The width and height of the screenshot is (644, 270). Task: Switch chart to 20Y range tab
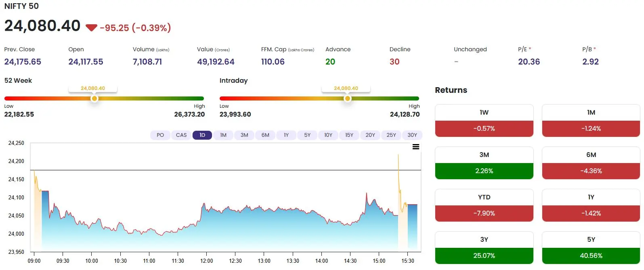tap(370, 135)
